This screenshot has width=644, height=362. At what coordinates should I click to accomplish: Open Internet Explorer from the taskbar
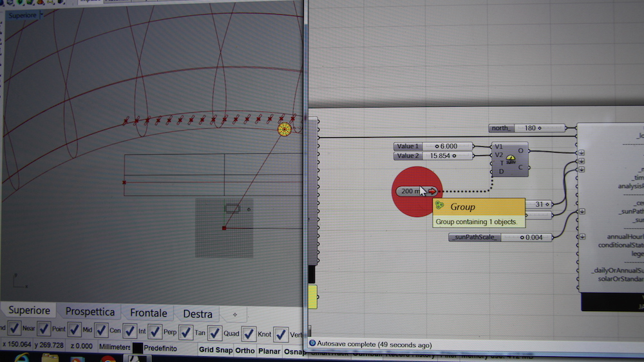(x=21, y=358)
